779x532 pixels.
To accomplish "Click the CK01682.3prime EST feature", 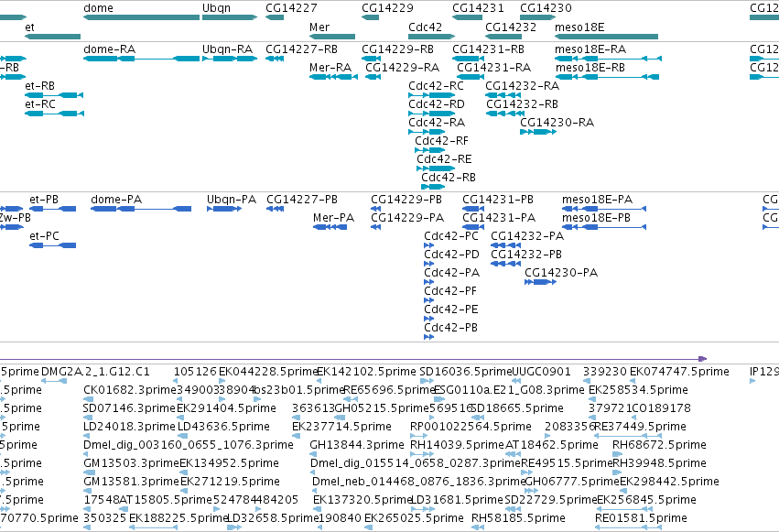I will [89, 399].
